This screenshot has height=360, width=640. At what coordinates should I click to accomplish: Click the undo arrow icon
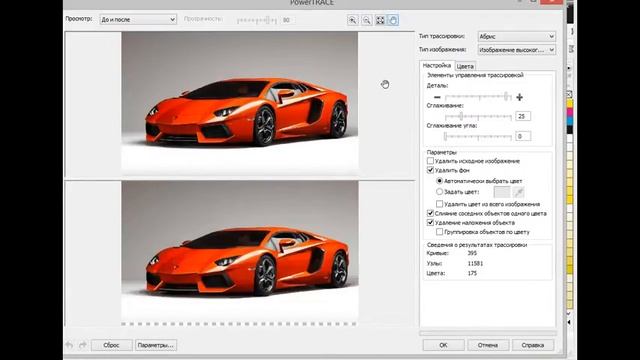pyautogui.click(x=69, y=345)
